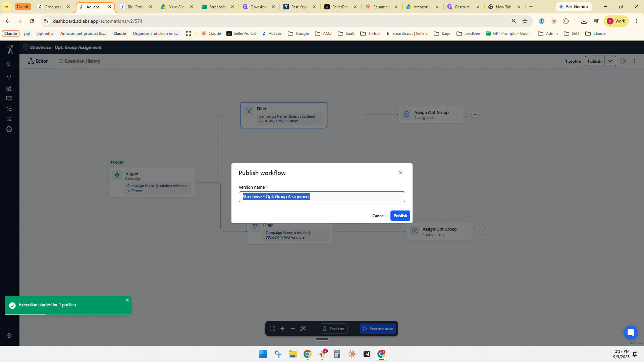Click the top toolbar Publish button

coord(594,61)
